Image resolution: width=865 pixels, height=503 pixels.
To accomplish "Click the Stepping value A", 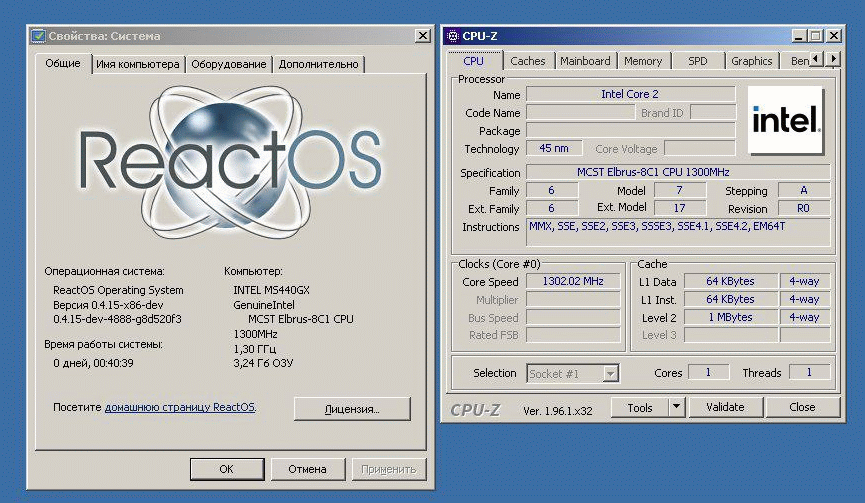I will [x=804, y=190].
